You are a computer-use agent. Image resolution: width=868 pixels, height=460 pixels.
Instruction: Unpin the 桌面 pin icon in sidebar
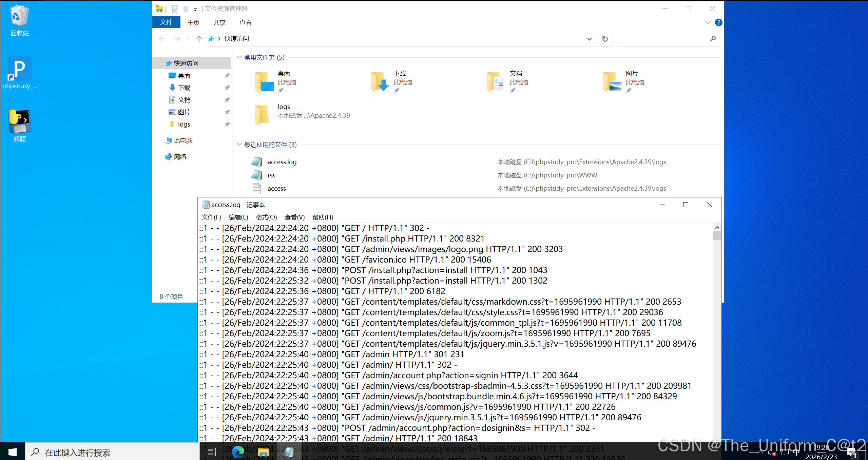click(x=227, y=75)
